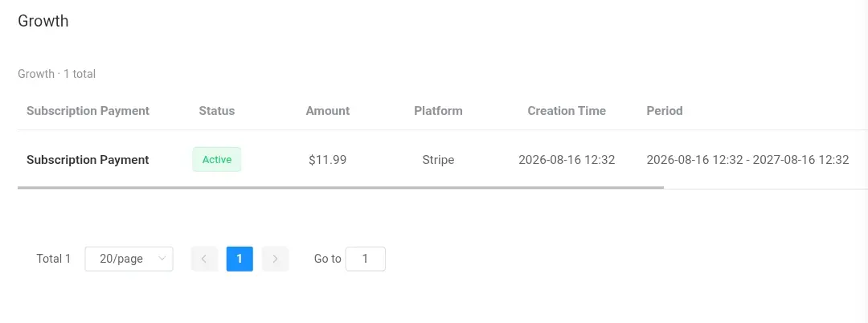This screenshot has height=323, width=868.
Task: Click the Status column header
Action: point(217,111)
